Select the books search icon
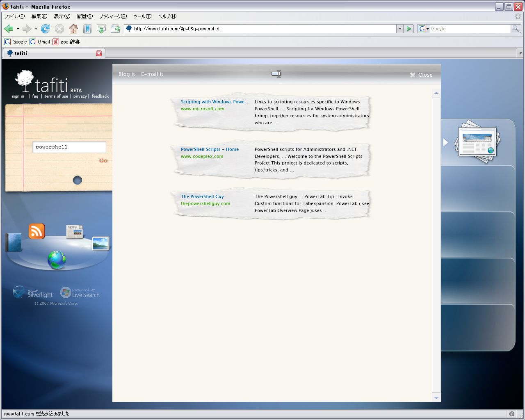 (14, 242)
